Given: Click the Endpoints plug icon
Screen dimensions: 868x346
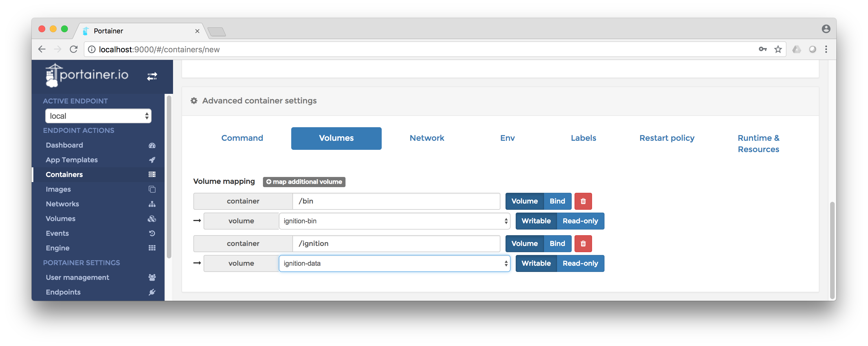Looking at the screenshot, I should pos(152,292).
